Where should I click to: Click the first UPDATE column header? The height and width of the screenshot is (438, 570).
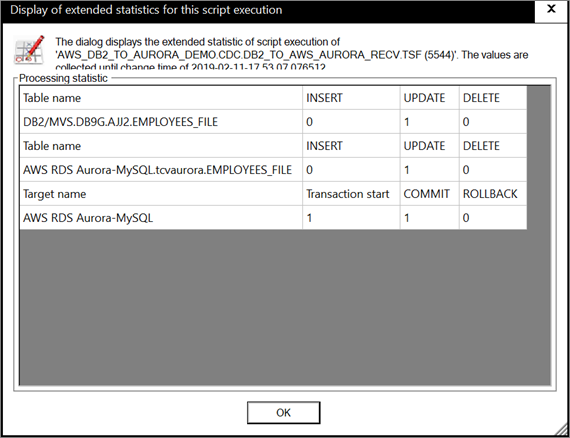tap(429, 98)
